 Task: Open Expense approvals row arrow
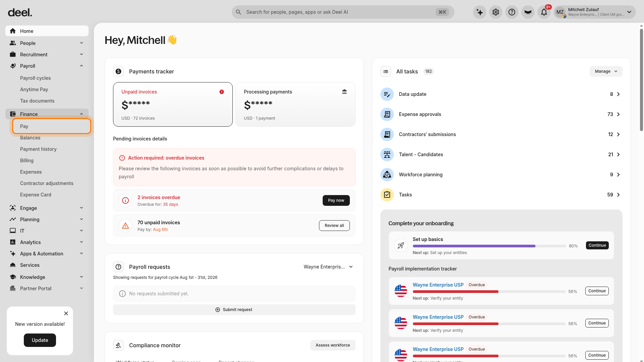(618, 114)
